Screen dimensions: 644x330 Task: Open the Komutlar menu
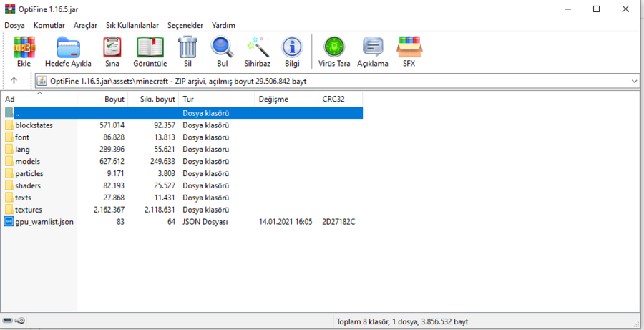point(49,25)
